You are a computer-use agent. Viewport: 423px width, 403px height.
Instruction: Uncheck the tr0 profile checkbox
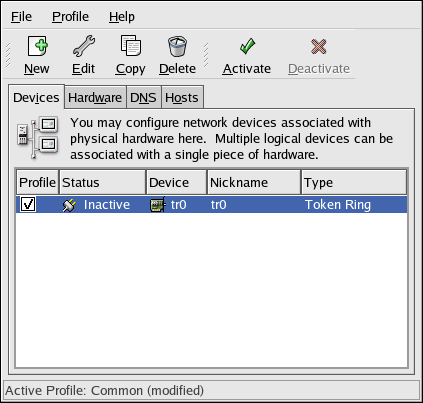[x=28, y=204]
